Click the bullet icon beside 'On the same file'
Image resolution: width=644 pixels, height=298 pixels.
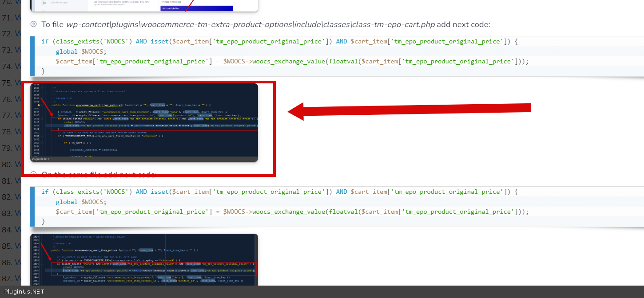tap(33, 174)
